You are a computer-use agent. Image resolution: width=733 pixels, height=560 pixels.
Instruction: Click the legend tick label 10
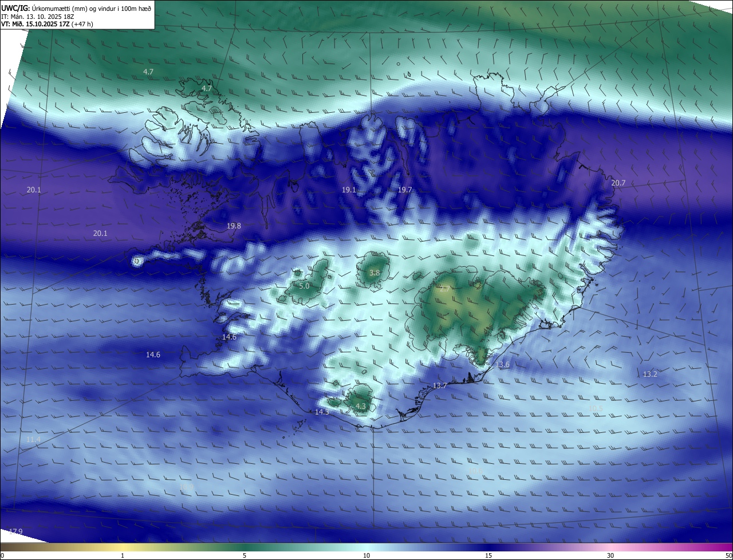click(366, 556)
